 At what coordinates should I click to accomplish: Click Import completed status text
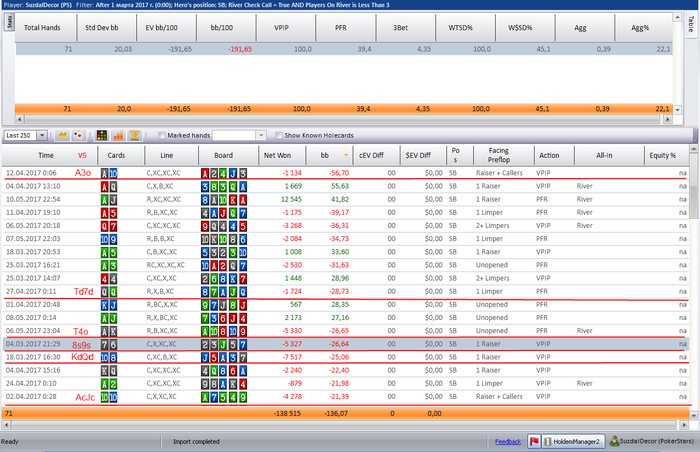(x=196, y=442)
